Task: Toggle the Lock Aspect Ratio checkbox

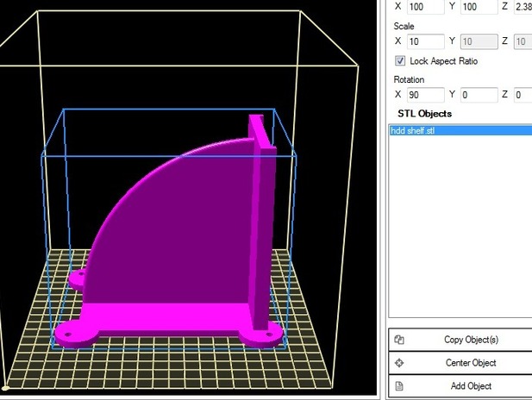Action: coord(400,60)
